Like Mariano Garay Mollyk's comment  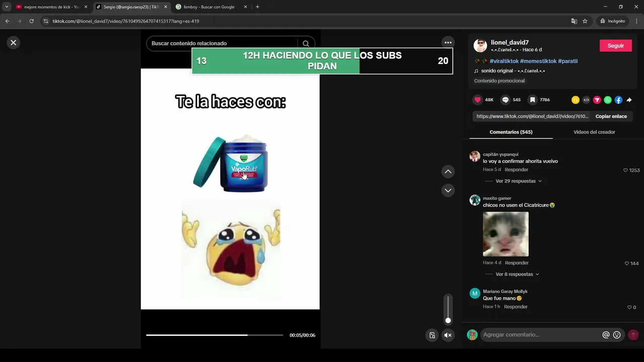click(629, 307)
